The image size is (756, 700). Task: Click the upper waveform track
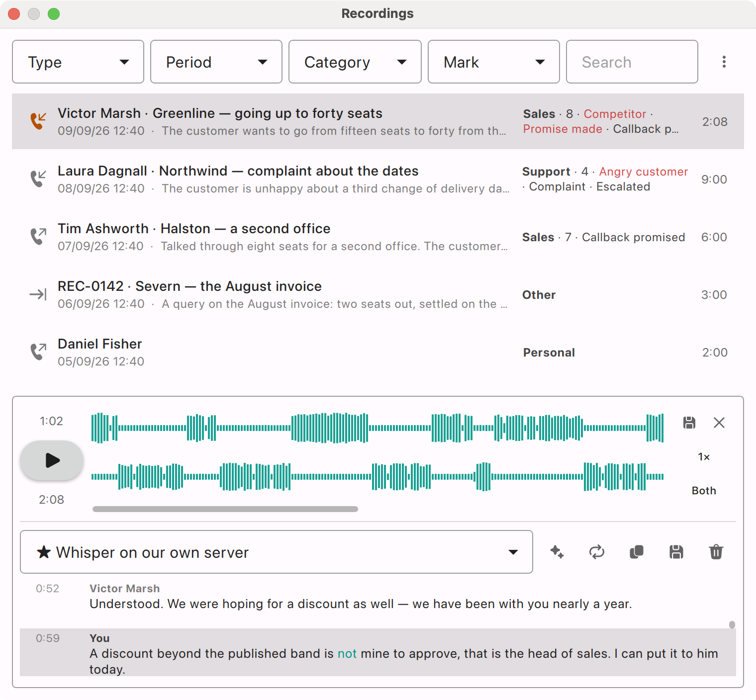coord(378,428)
